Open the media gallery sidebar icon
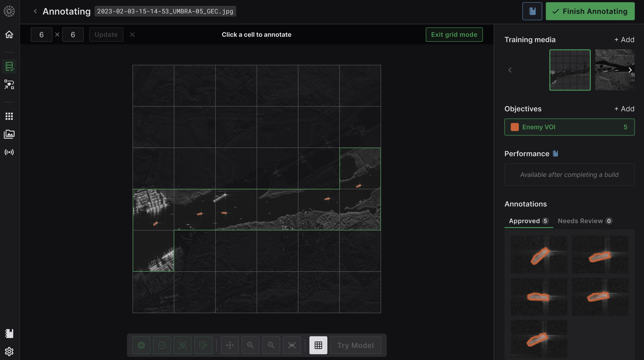The height and width of the screenshot is (360, 644). (9, 134)
